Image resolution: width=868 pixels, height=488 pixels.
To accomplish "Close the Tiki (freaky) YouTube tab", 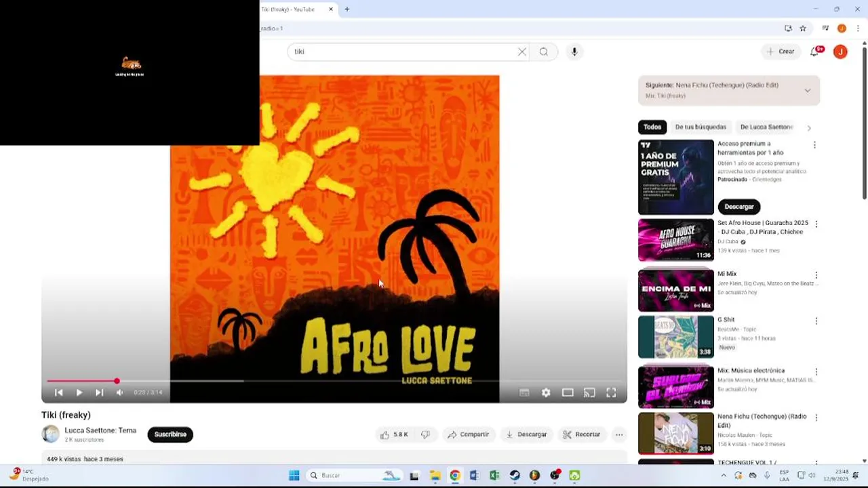I will [331, 9].
